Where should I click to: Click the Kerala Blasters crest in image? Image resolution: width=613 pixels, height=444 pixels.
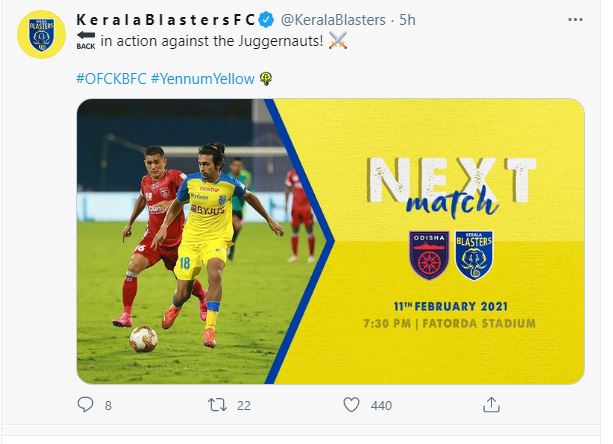point(474,255)
